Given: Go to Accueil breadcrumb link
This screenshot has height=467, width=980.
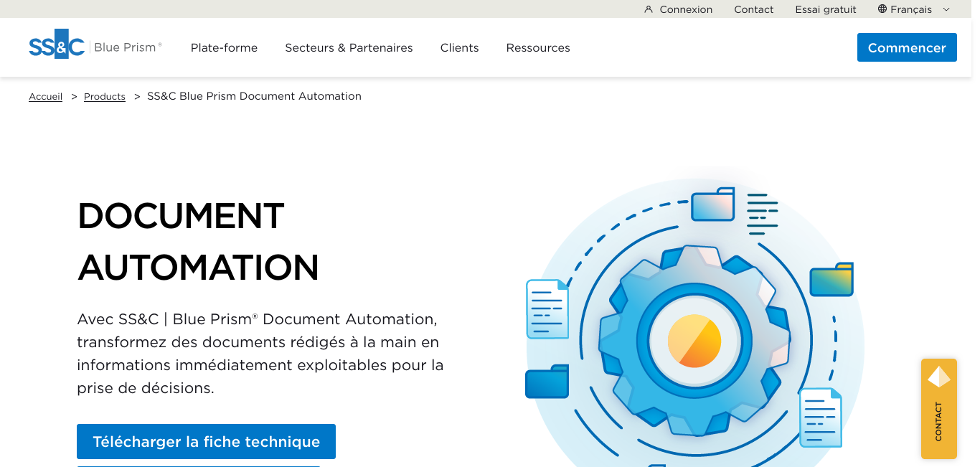Looking at the screenshot, I should [x=46, y=96].
